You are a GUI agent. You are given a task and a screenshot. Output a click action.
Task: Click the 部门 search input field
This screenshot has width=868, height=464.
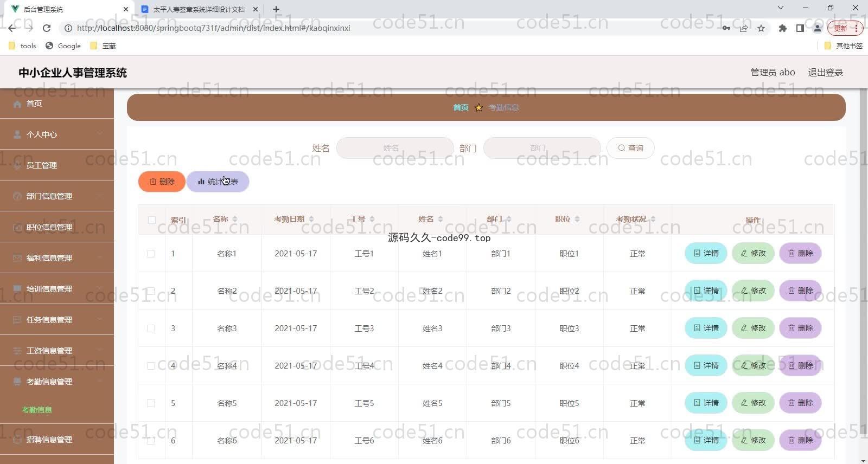coord(542,148)
